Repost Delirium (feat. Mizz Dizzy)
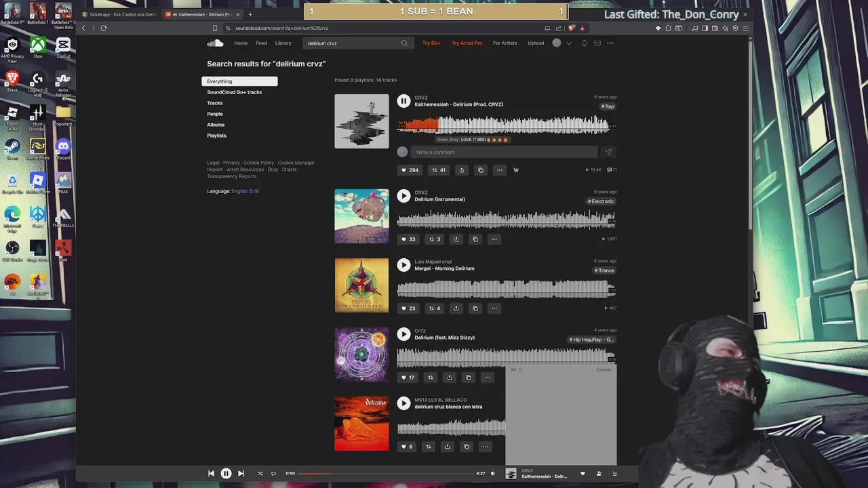Screen dimensions: 868x488 [x=430, y=378]
